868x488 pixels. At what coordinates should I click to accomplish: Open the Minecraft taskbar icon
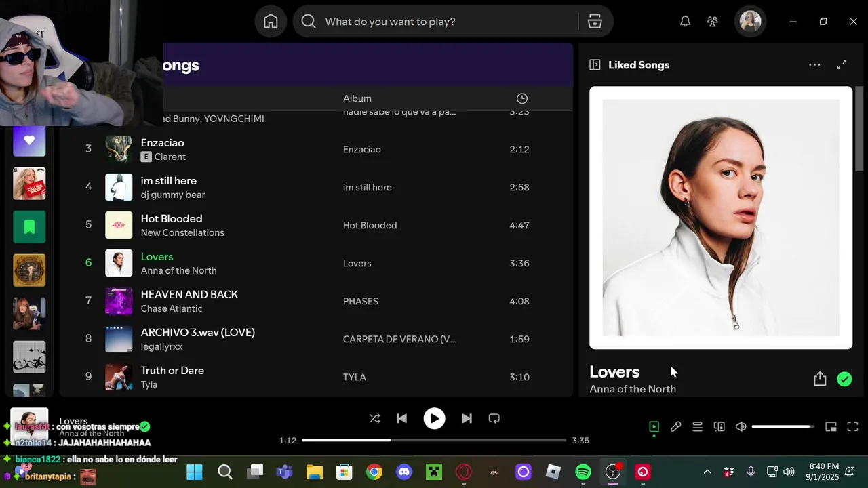coord(434,472)
